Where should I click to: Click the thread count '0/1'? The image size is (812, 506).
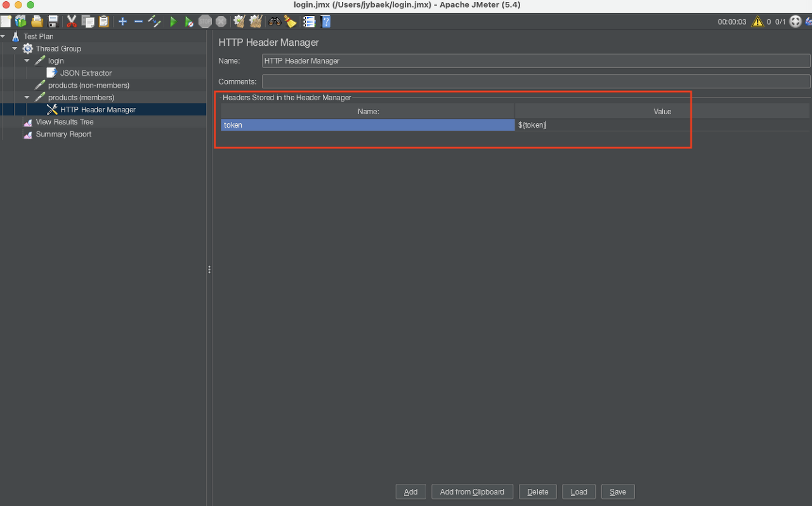[x=780, y=22]
